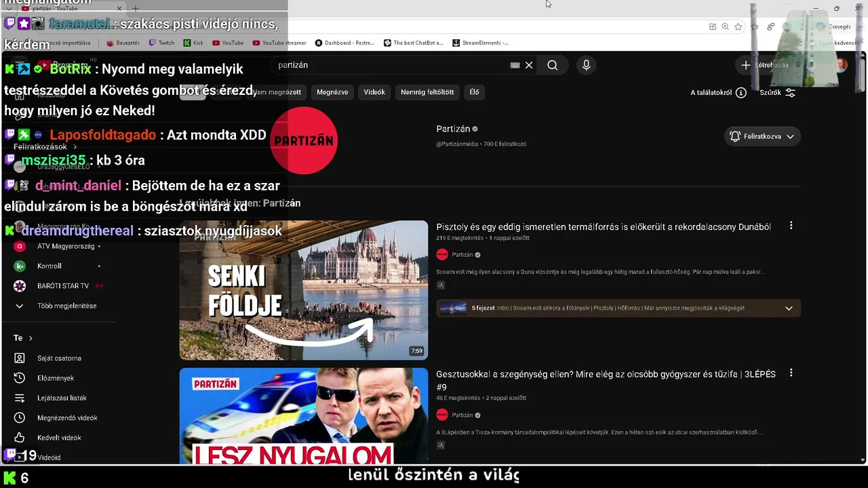Clear the YouTube search box with the X
This screenshot has height=488, width=868.
pyautogui.click(x=529, y=65)
